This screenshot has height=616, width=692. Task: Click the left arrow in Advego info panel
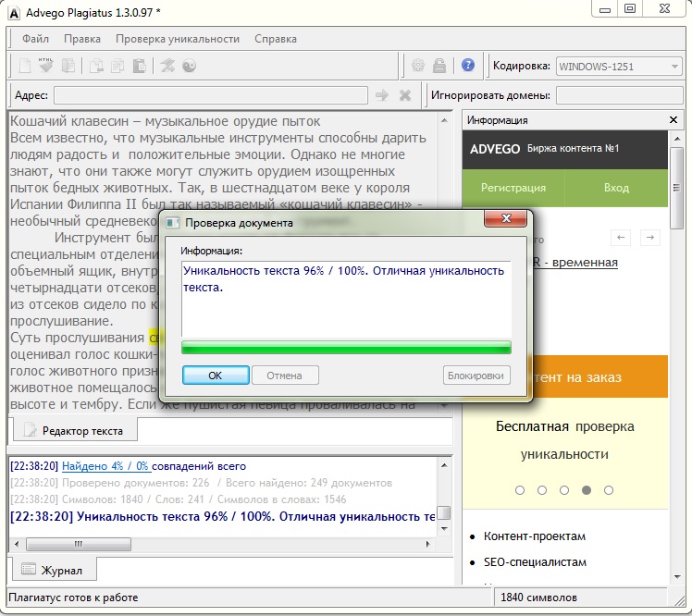pyautogui.click(x=621, y=238)
